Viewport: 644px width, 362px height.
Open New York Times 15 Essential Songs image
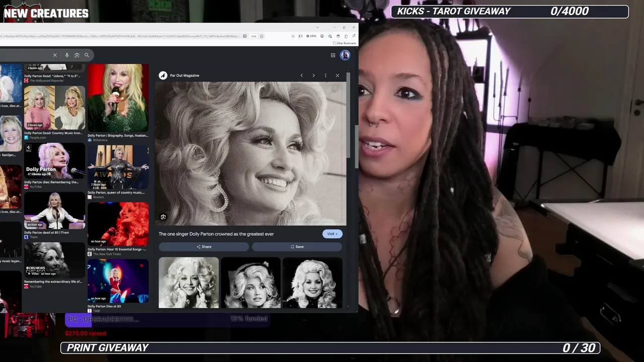(118, 224)
